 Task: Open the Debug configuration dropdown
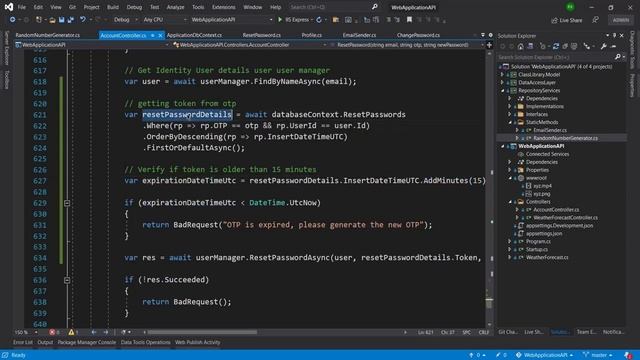tap(125, 20)
